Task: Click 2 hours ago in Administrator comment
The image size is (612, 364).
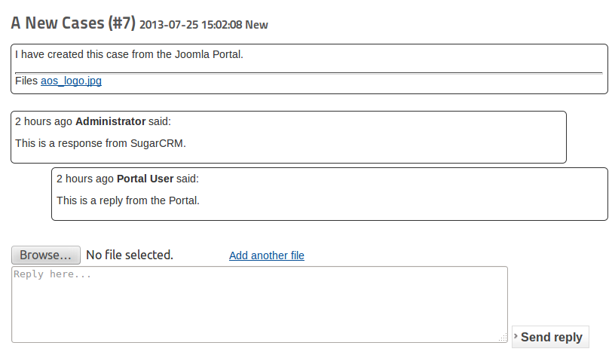Action: point(44,121)
